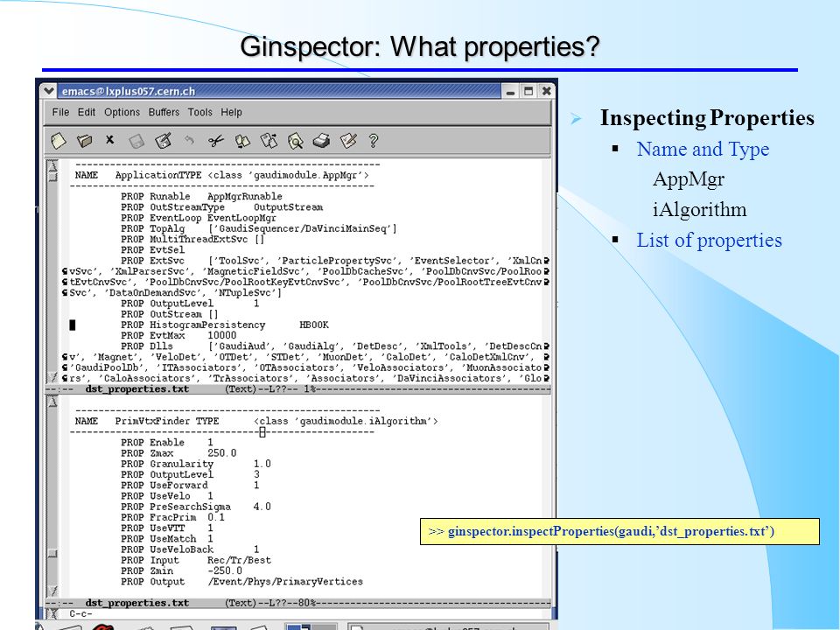Click the 'List of properties' blue text
Viewport: 840px width, 630px height.
(x=709, y=240)
